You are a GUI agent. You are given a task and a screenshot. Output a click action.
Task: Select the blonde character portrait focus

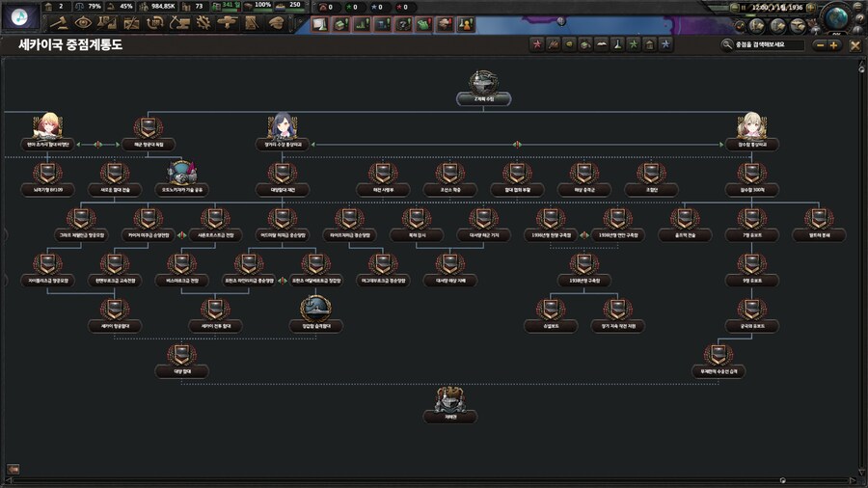47,125
